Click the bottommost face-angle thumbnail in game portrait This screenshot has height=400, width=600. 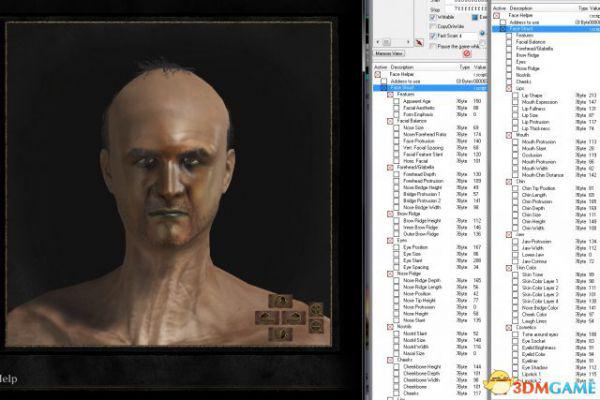[280, 334]
